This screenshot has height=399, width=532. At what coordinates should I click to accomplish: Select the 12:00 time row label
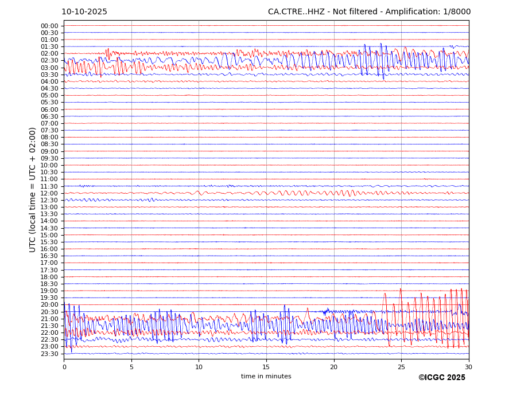(49, 193)
